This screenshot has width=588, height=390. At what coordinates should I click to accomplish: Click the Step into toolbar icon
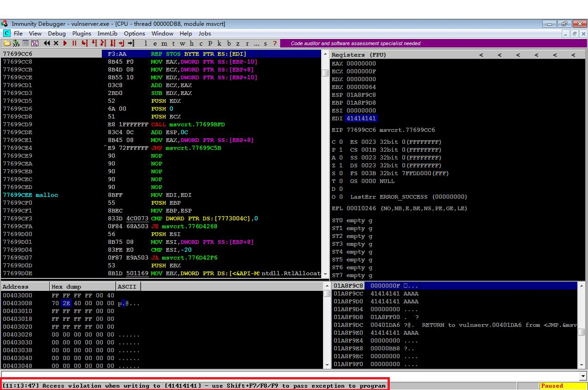tap(84, 43)
